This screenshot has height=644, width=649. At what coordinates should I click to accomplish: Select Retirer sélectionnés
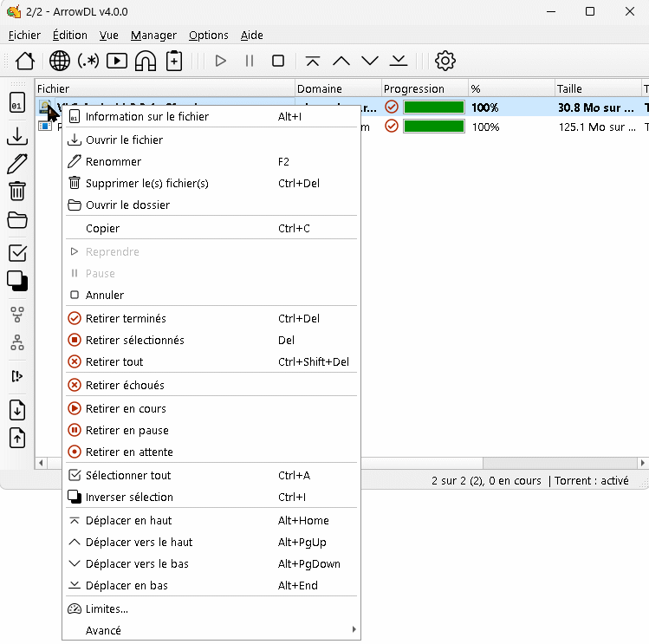211,340
